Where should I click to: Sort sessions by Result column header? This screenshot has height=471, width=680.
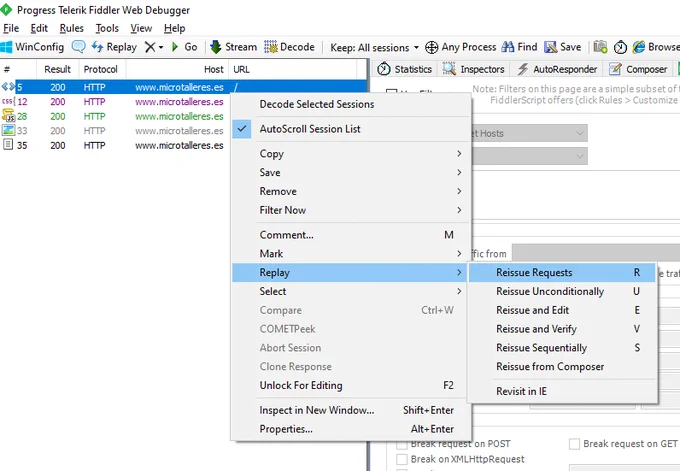coord(57,69)
